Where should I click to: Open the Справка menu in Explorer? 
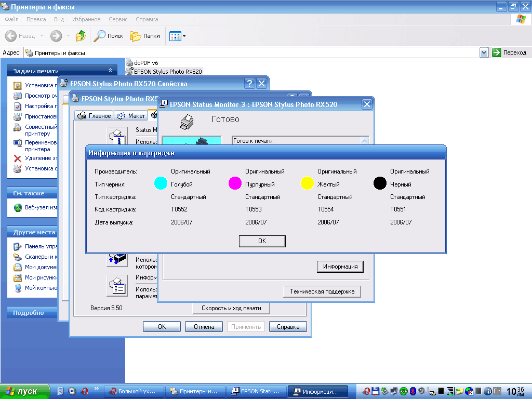tap(147, 19)
